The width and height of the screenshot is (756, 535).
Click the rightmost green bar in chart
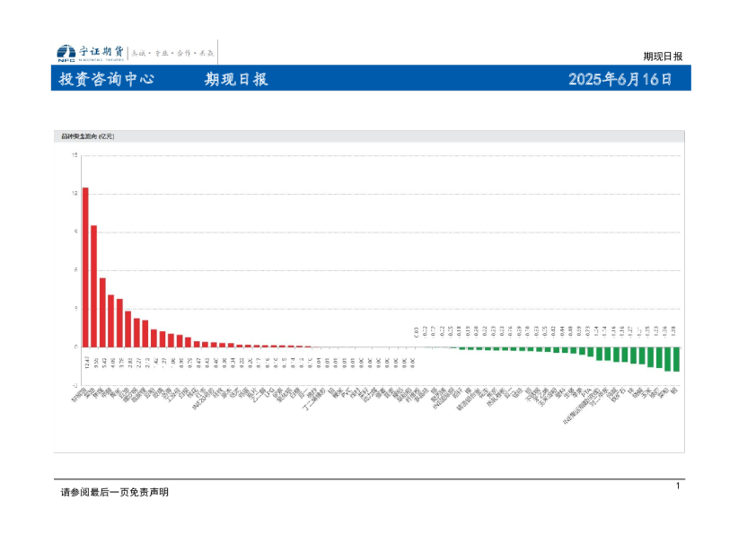coord(675,359)
